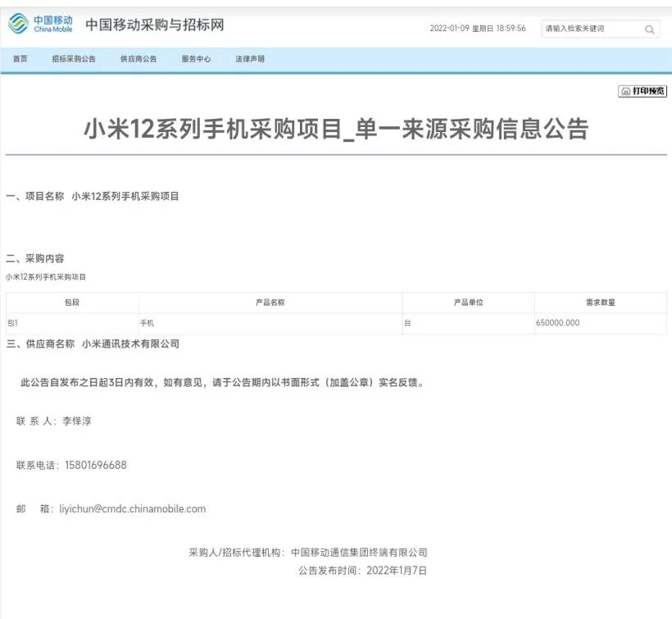This screenshot has width=672, height=619.
Task: Click the supplier line 小米通讯技术有限公司
Action: coord(131,344)
